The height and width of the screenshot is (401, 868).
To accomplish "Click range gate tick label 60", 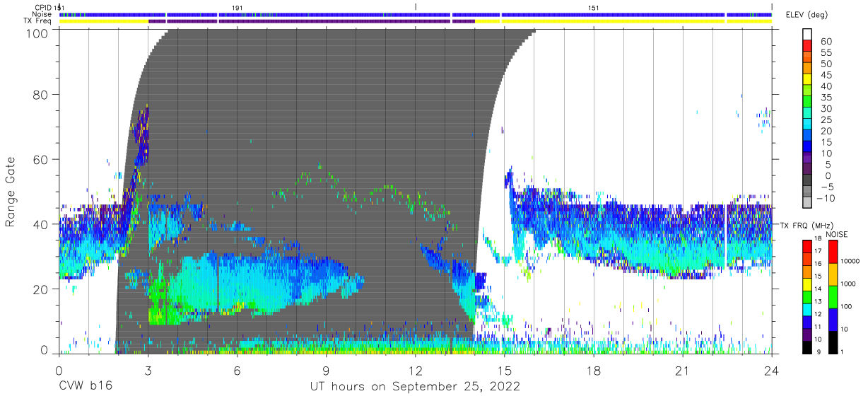I will [41, 159].
